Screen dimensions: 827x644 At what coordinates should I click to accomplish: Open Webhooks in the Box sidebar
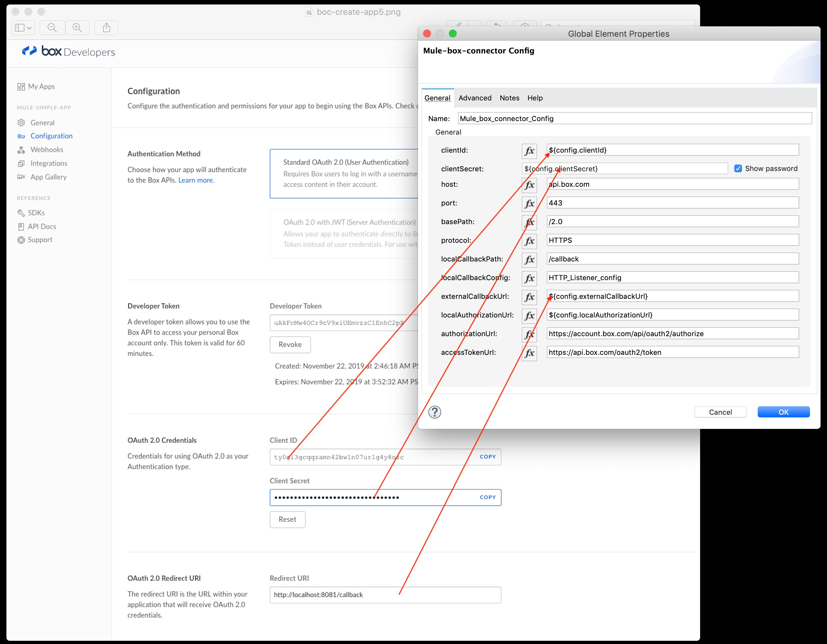[47, 149]
